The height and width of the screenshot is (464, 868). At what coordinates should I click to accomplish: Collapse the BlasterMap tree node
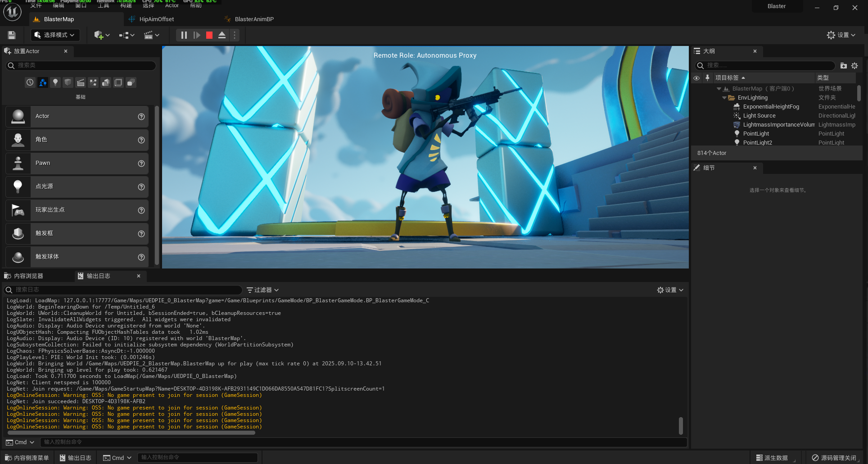pyautogui.click(x=719, y=89)
